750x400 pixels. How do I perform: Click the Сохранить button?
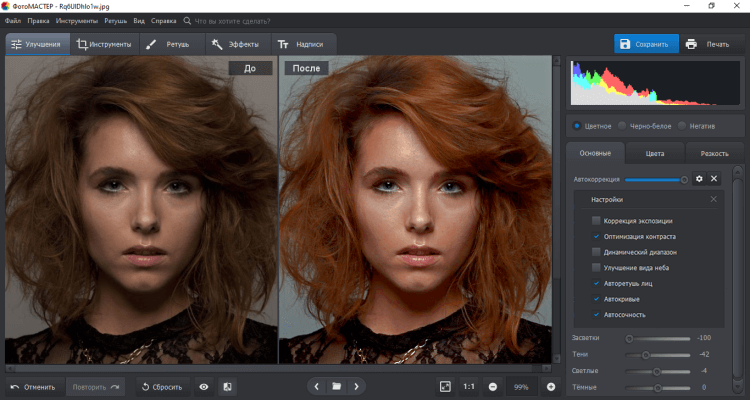(646, 44)
